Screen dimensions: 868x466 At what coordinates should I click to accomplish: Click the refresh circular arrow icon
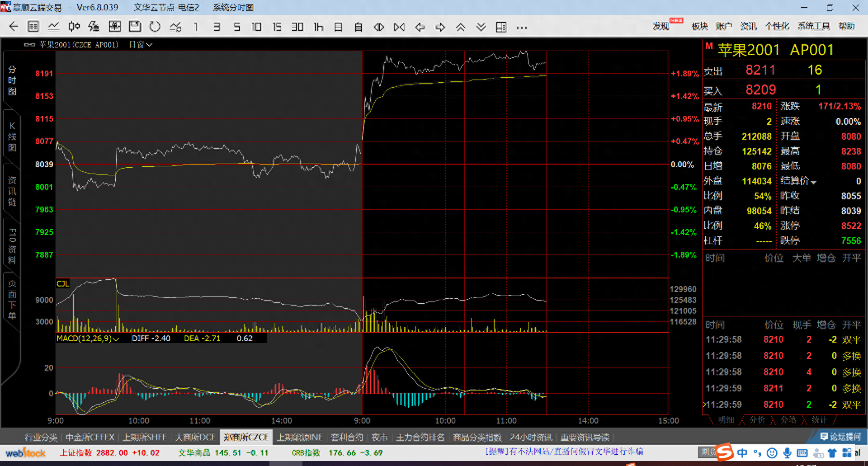coord(155,27)
